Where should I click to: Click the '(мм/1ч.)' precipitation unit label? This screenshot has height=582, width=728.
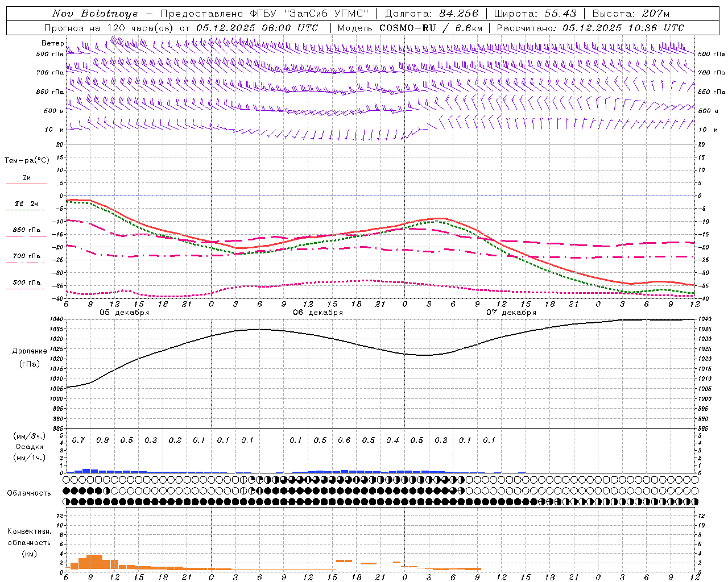30,458
